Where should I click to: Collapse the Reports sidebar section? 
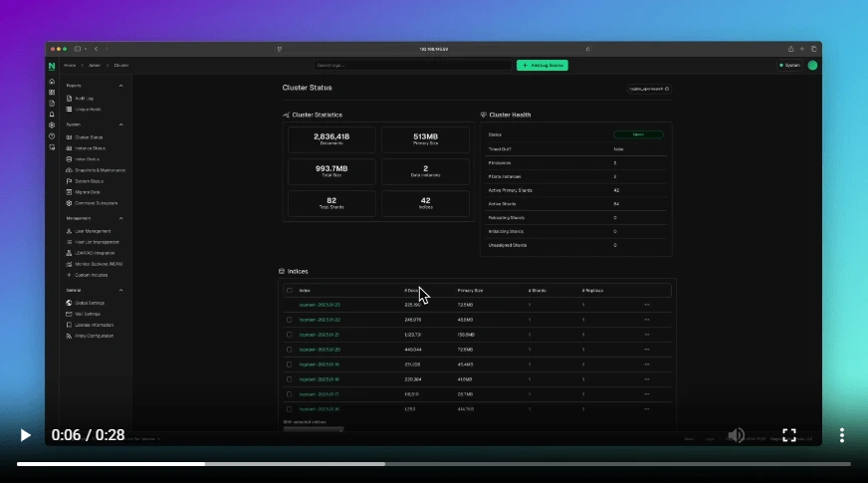coord(121,86)
